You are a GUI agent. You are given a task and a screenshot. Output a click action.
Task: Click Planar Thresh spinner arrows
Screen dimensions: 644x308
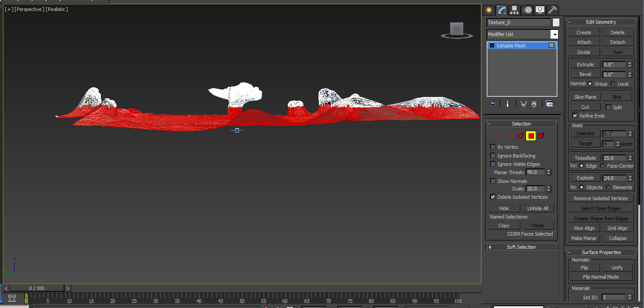549,172
